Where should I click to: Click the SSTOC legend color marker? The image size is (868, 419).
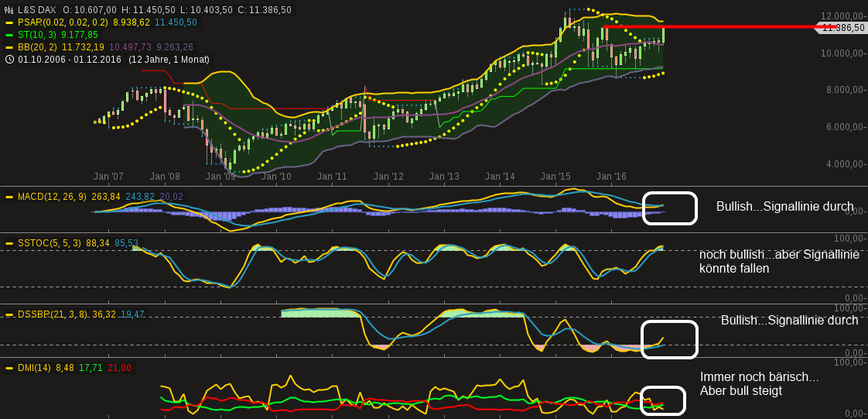click(9, 243)
